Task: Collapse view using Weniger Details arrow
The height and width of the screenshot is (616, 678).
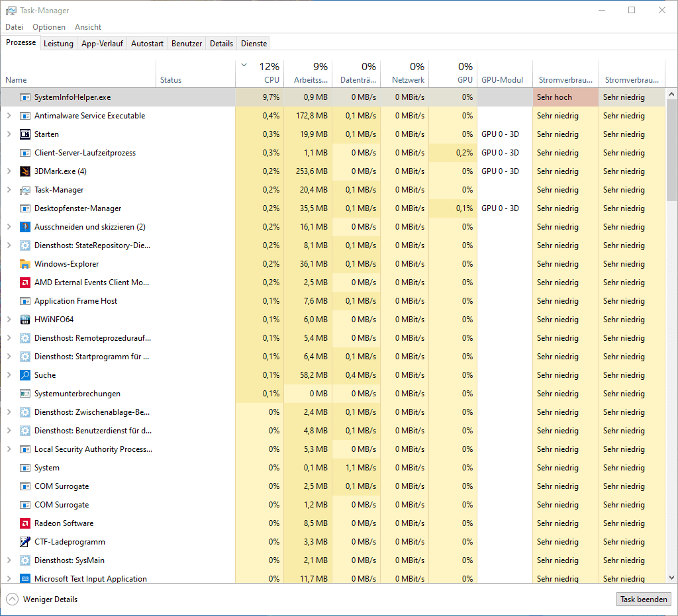Action: click(x=13, y=599)
